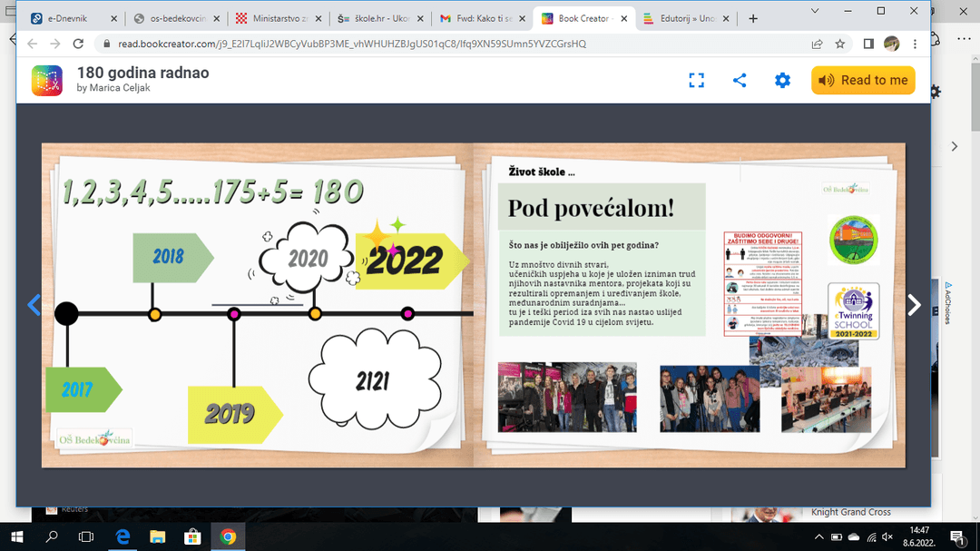
Task: Switch to the e-Dnevnik tab
Action: [71, 18]
